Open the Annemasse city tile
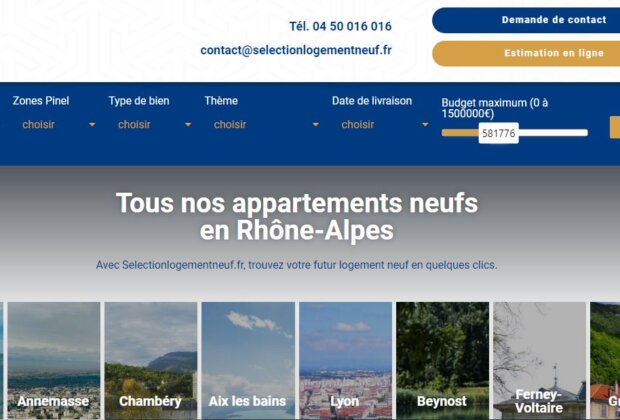 [54, 361]
